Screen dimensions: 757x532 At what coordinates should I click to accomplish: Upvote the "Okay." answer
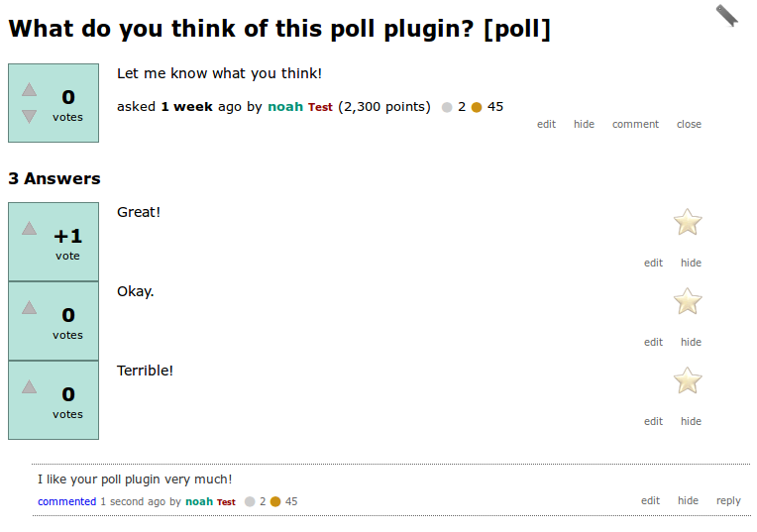coord(30,308)
